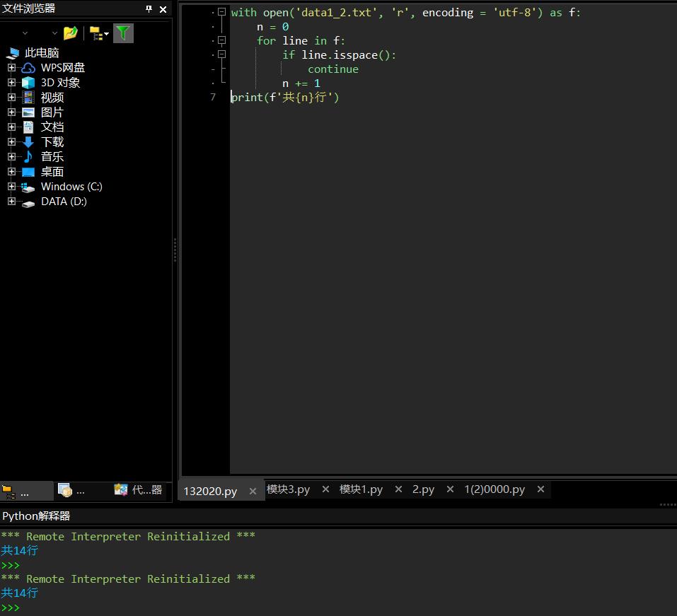This screenshot has height=616, width=677.
Task: Click the word continue in the code
Action: [333, 69]
